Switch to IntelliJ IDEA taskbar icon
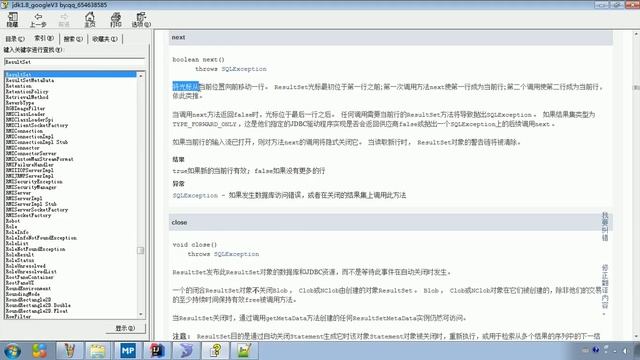This screenshot has height=360, width=640. click(x=157, y=350)
